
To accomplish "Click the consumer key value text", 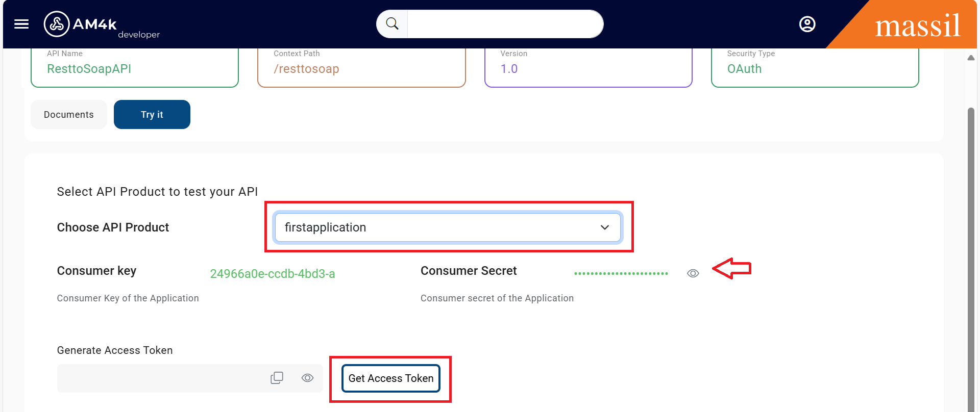I will (x=273, y=274).
